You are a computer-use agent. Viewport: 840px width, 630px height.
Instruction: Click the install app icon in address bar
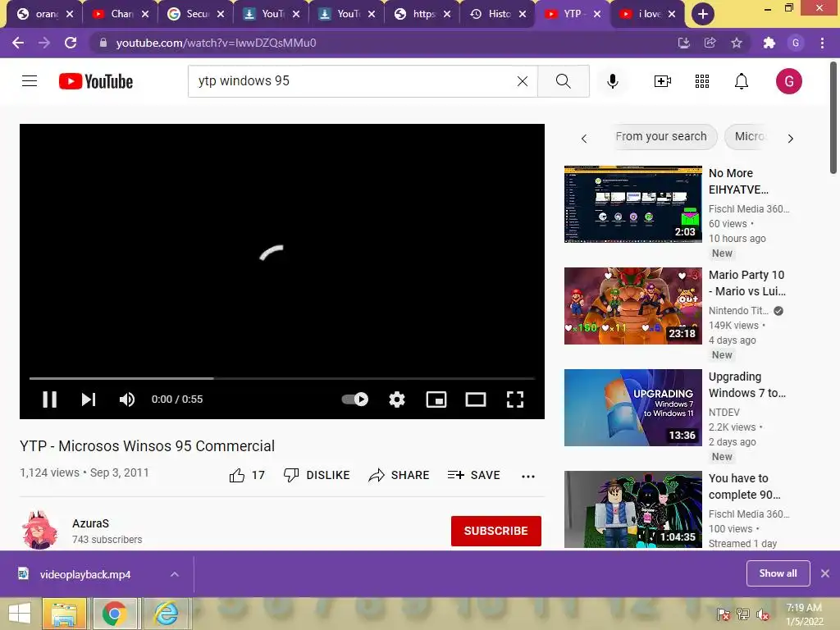683,43
